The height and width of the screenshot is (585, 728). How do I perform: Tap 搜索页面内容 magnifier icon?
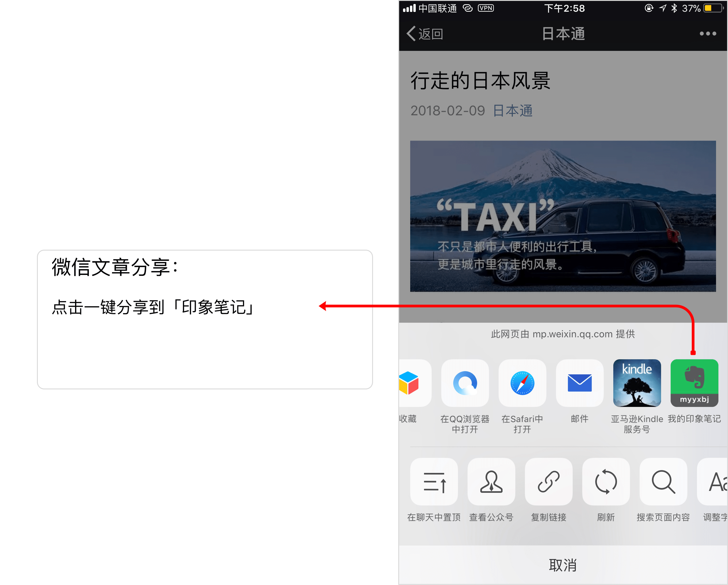663,481
